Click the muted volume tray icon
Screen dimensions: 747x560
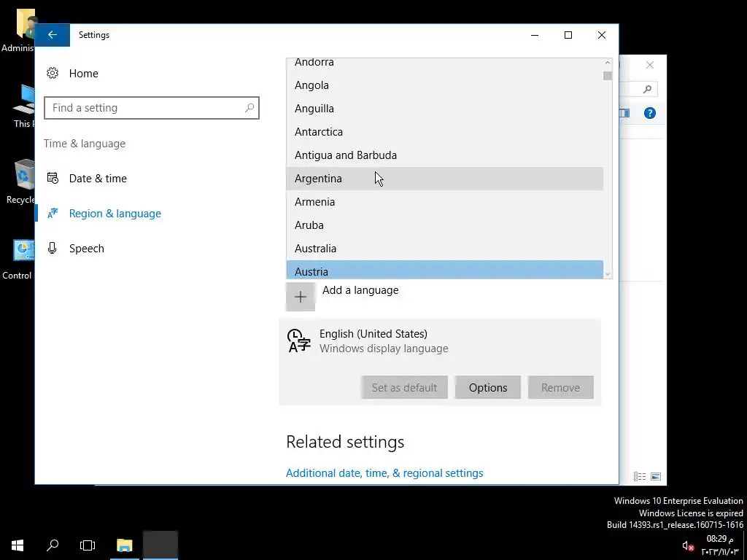[x=687, y=545]
